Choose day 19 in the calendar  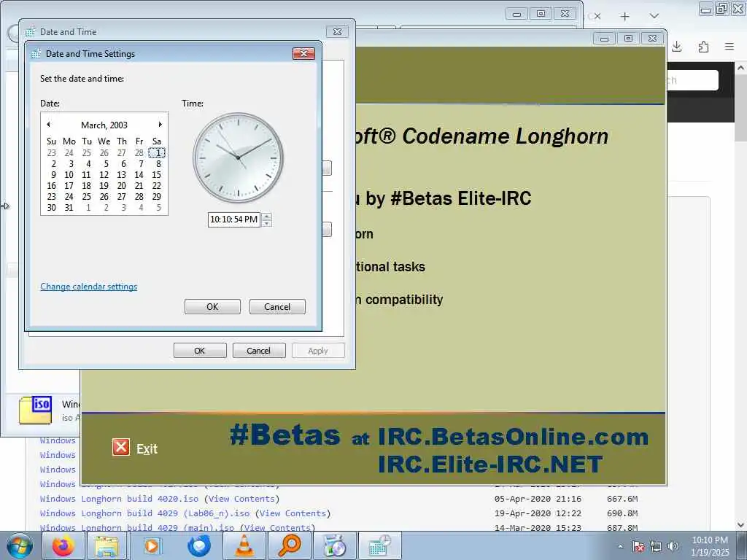pos(104,186)
